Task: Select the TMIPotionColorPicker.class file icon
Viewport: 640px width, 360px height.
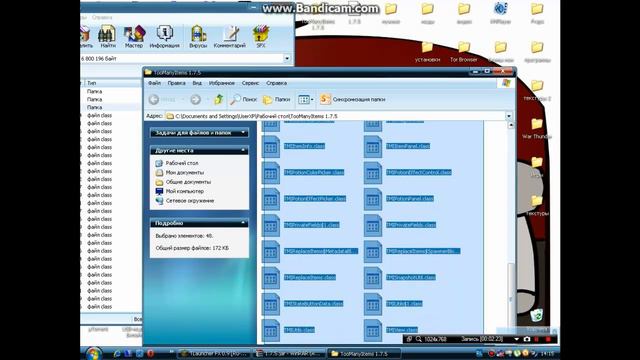Action: 271,172
